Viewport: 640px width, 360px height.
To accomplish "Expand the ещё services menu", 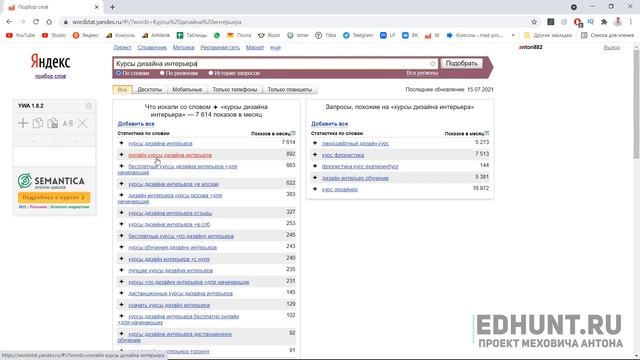I will pyautogui.click(x=276, y=48).
